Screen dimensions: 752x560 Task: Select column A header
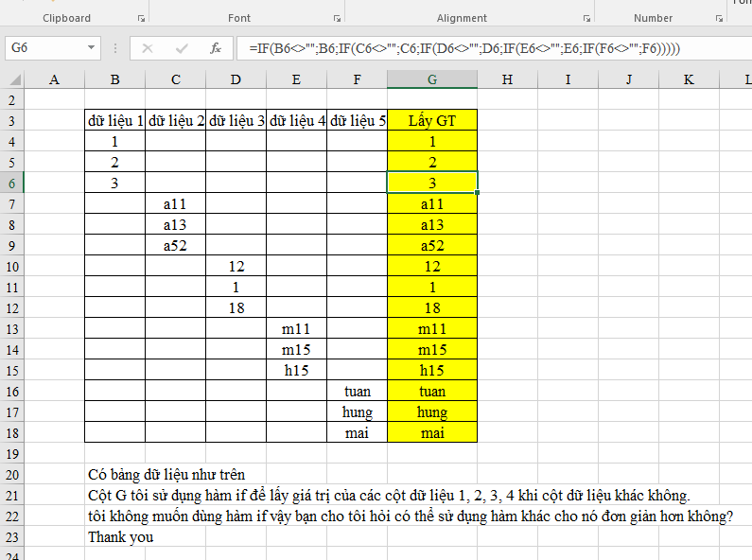click(x=54, y=79)
